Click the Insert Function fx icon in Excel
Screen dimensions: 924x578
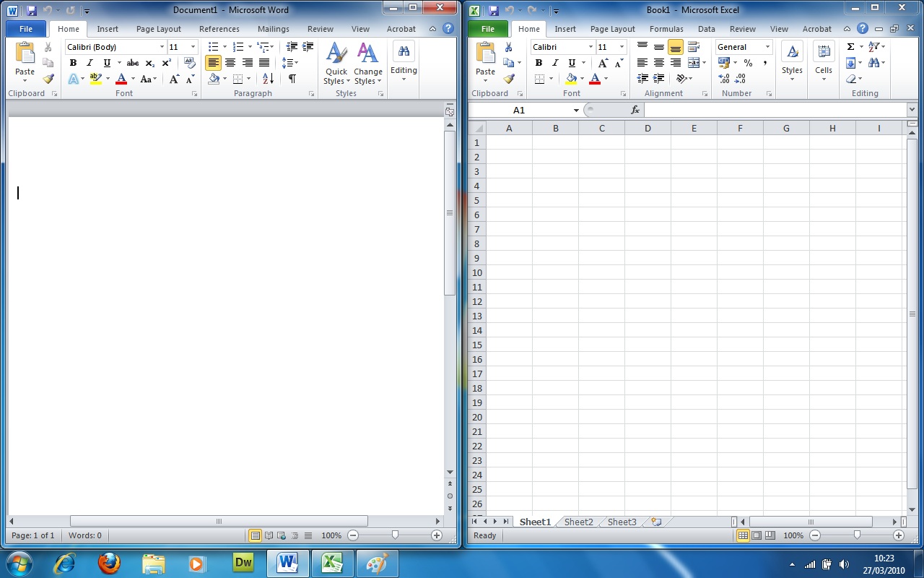(x=635, y=111)
